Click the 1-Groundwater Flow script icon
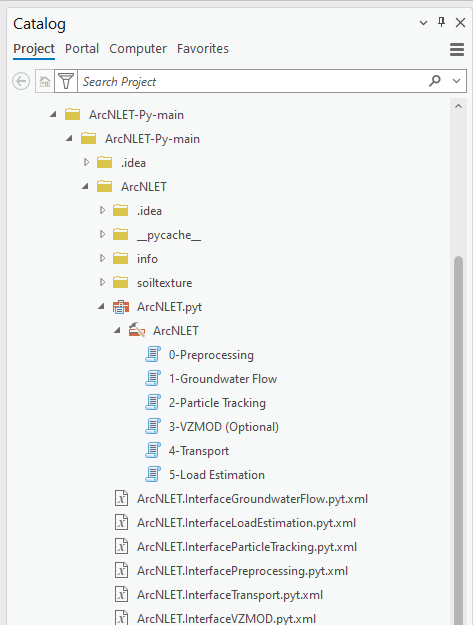This screenshot has height=625, width=473. coord(153,378)
